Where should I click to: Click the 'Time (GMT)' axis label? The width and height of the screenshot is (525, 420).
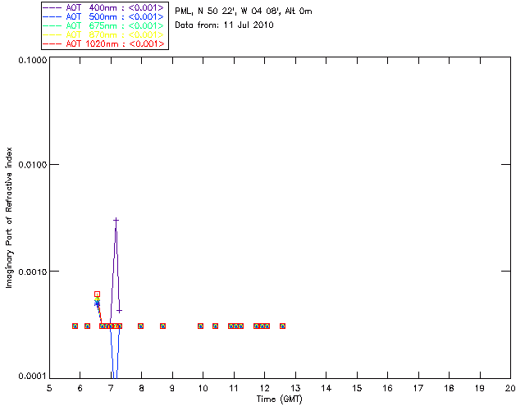279,399
